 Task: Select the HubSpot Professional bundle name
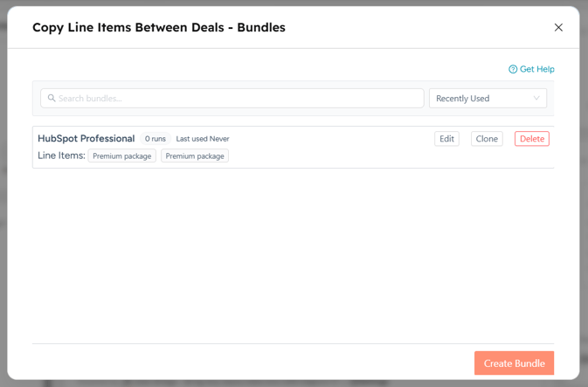86,138
